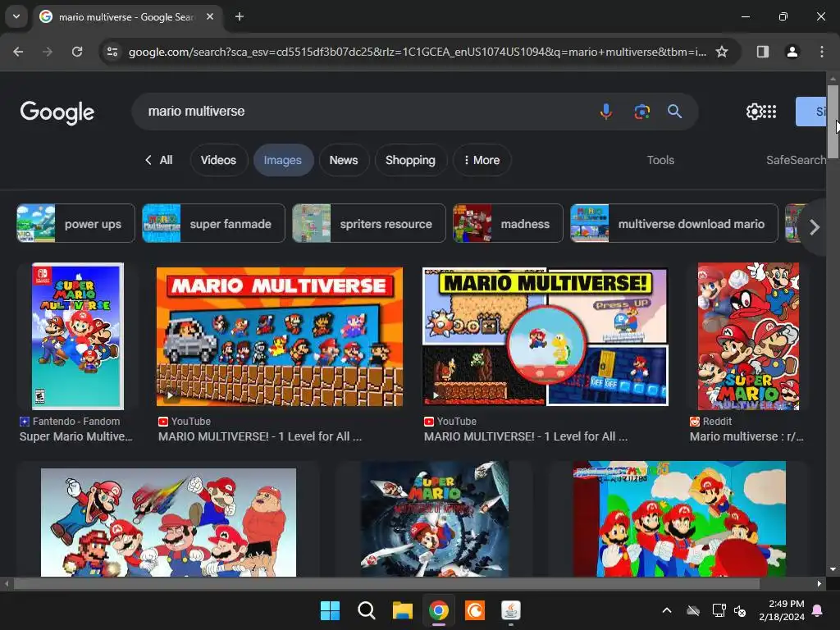Open the Tools filter options
The width and height of the screenshot is (840, 630).
pyautogui.click(x=660, y=160)
